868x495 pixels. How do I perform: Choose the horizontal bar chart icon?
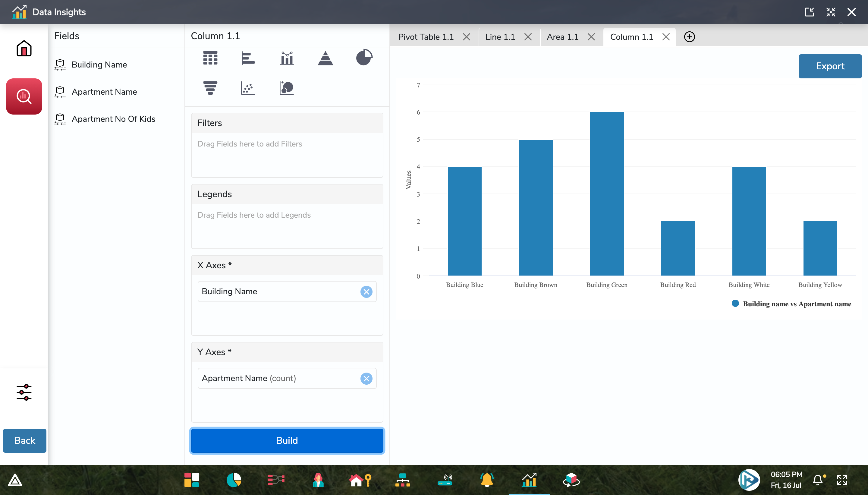248,58
